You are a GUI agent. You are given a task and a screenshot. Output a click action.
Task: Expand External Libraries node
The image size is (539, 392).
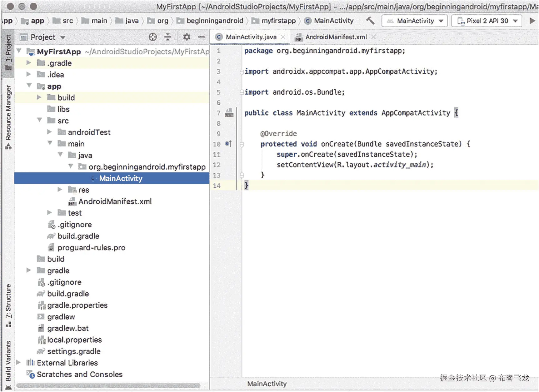18,362
